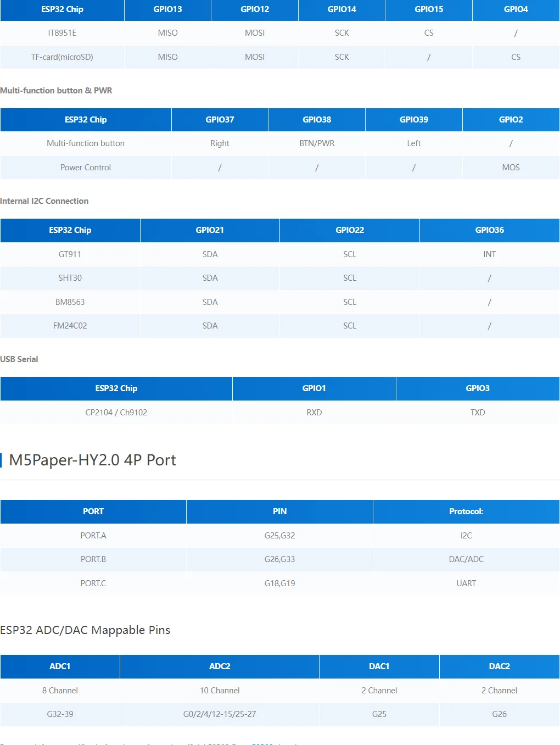Click the BM8563 row label
Screen dimensions: 560x745
pos(70,302)
